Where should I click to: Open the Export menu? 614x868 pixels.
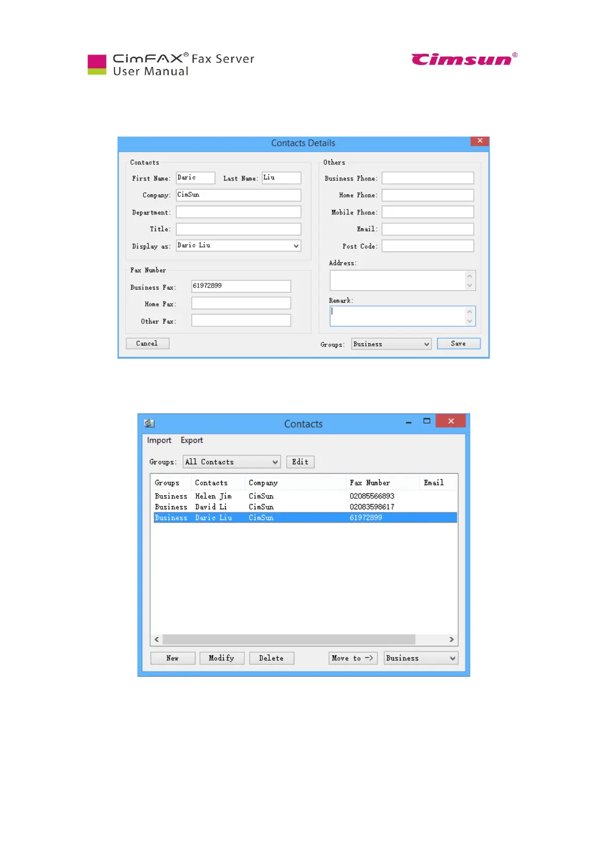point(192,440)
